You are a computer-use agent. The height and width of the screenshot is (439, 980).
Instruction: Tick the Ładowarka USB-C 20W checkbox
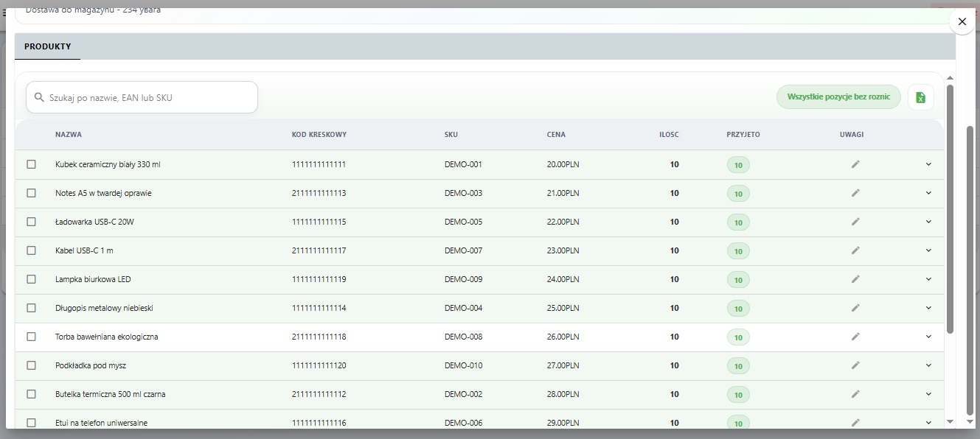(x=31, y=222)
